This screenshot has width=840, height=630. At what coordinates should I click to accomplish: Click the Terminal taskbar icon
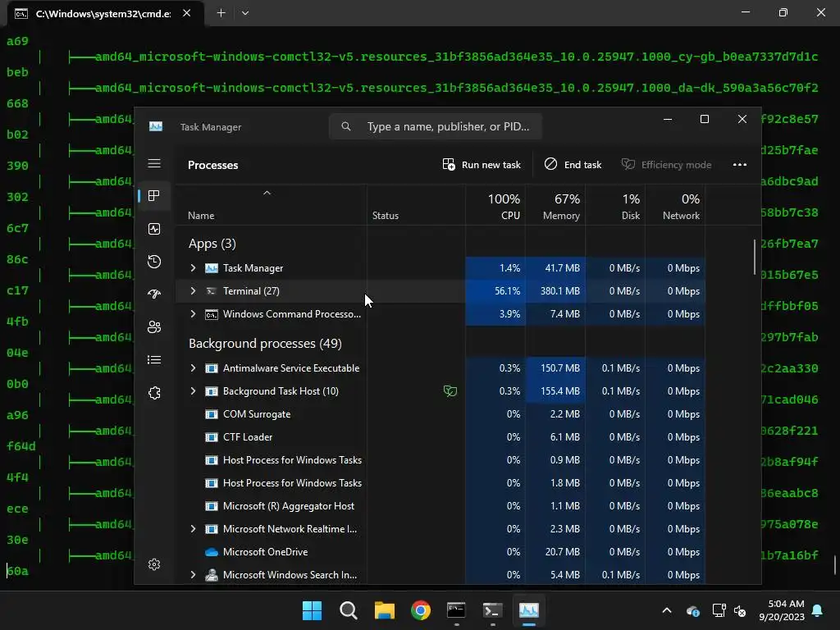[x=492, y=610]
